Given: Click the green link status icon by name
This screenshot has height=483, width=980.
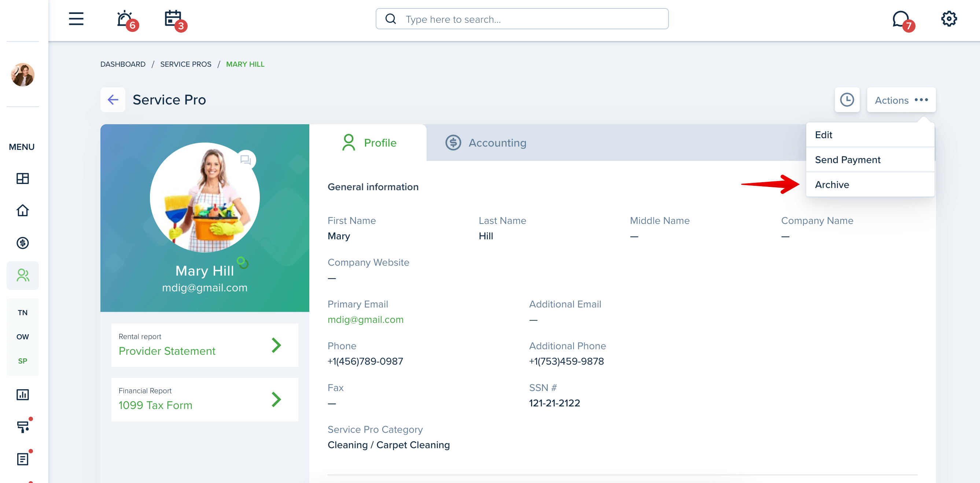Looking at the screenshot, I should 242,262.
